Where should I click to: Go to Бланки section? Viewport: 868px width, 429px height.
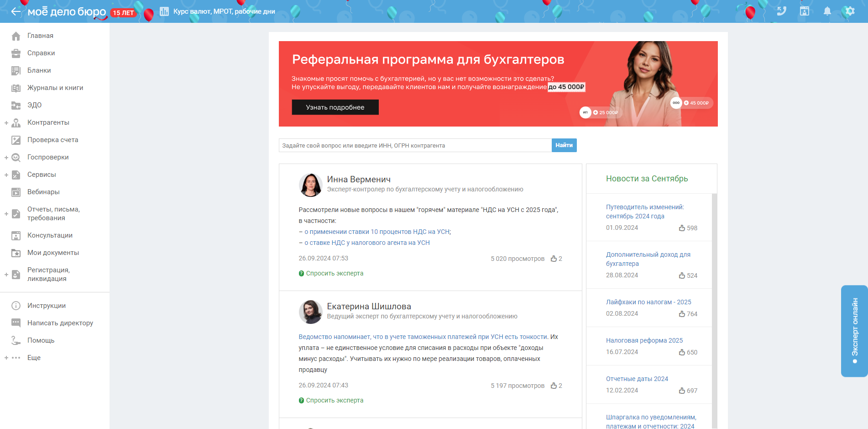pyautogui.click(x=39, y=70)
